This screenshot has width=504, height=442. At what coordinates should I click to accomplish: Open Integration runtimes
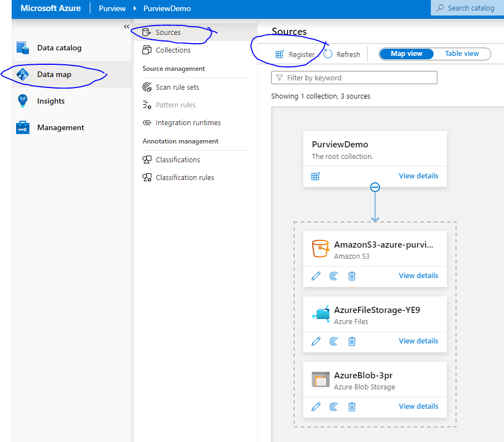pyautogui.click(x=195, y=122)
